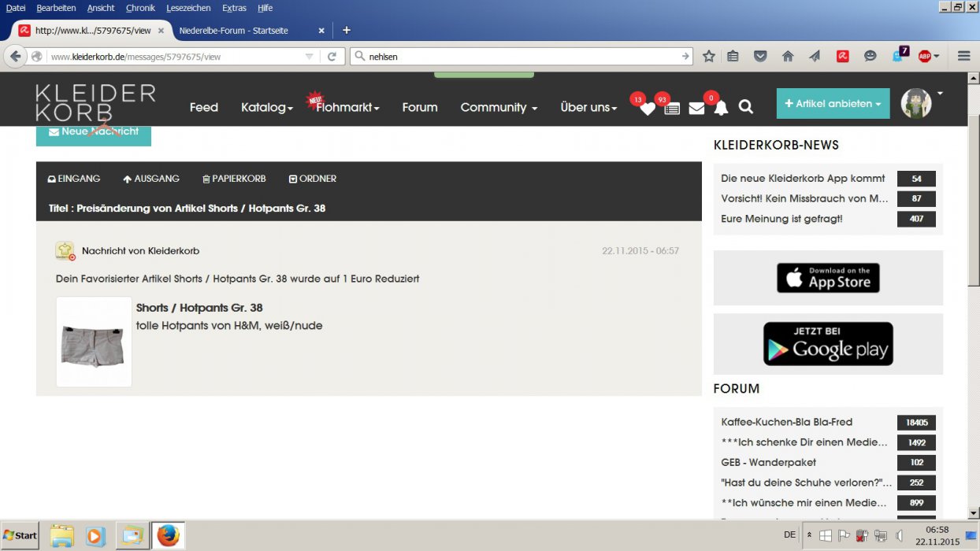Open the envelope messages icon in header
This screenshot has height=551, width=980.
(696, 109)
